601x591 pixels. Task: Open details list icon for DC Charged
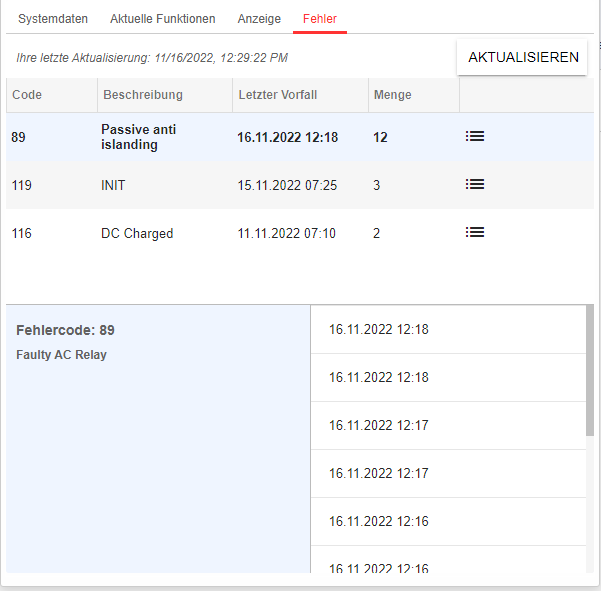[x=475, y=232]
